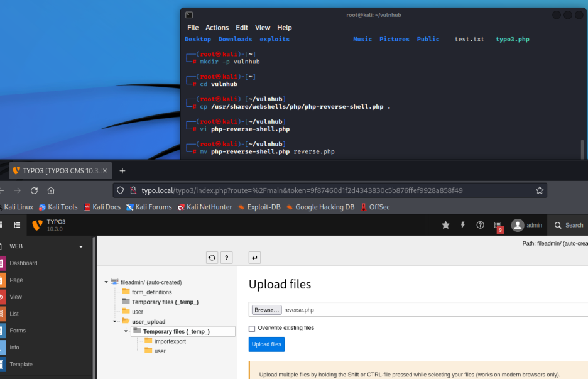Open the Kali Docs bookmark
This screenshot has width=588, height=379.
pos(102,207)
